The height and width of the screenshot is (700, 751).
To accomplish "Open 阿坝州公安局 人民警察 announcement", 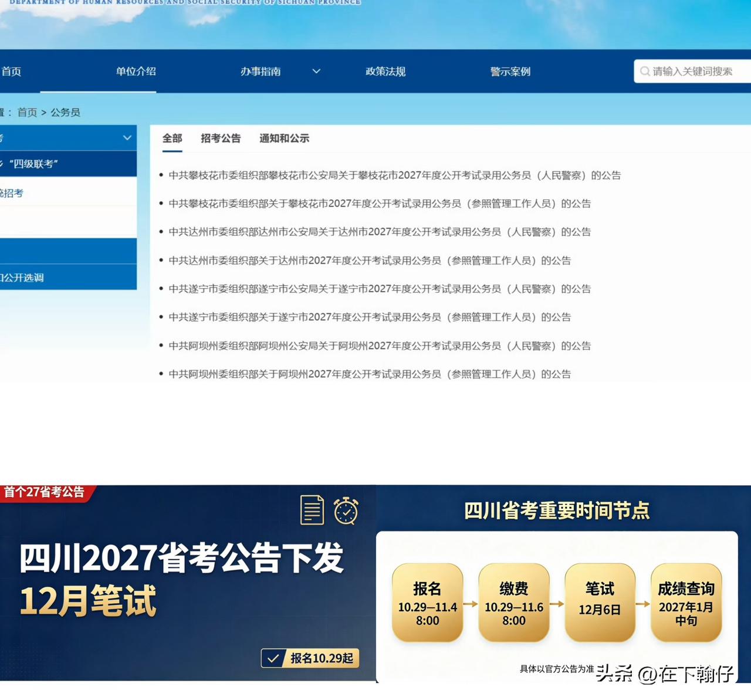I will pos(380,346).
